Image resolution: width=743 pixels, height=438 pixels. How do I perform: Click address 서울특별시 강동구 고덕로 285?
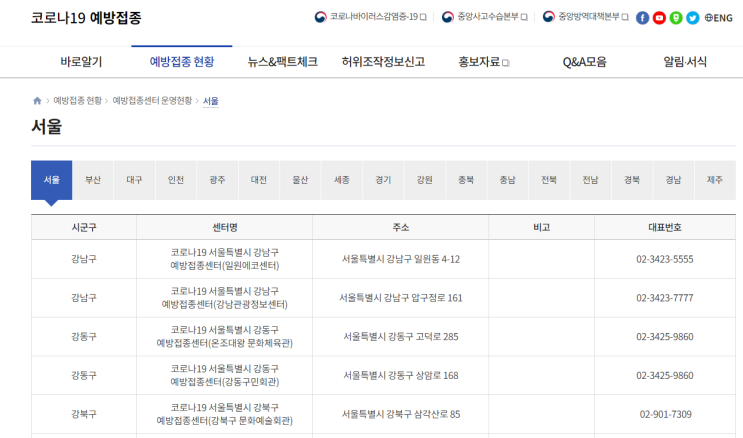coord(401,337)
